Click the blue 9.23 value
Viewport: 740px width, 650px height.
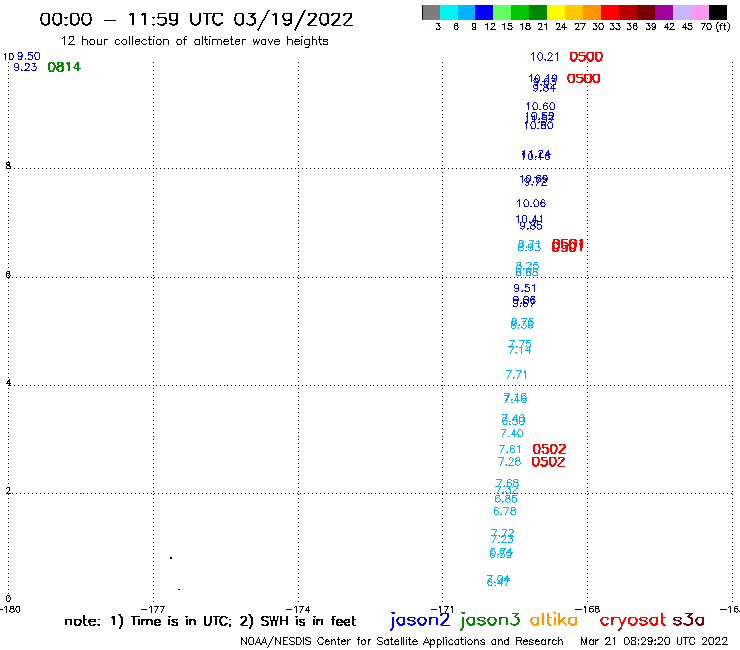tap(25, 68)
